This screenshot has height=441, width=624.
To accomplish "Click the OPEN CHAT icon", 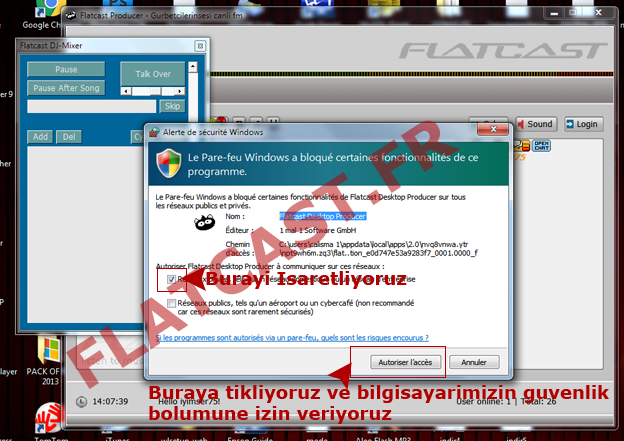I will 542,146.
